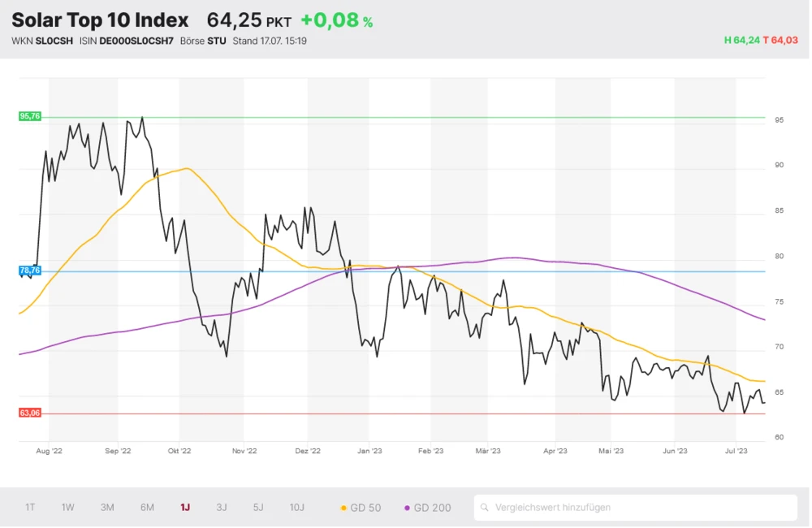Toggle the GD 50 moving average line
Viewport: 812px width, 528px height.
pyautogui.click(x=361, y=508)
